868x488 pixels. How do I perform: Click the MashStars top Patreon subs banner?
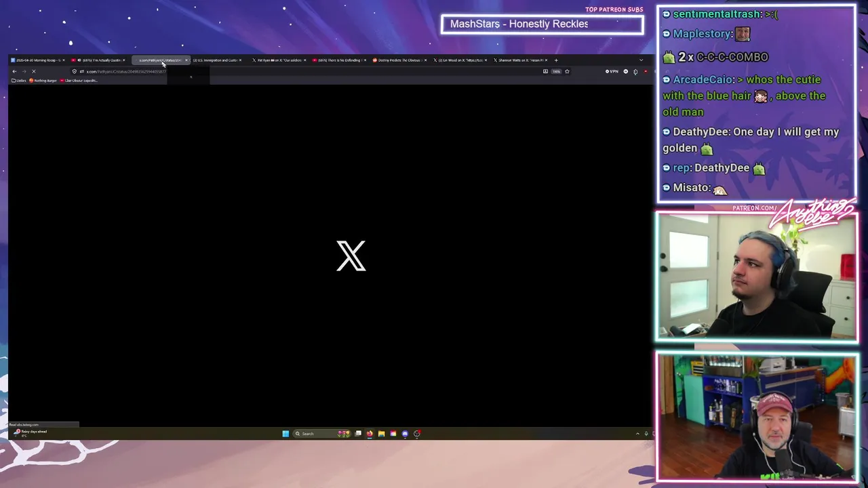pyautogui.click(x=542, y=24)
